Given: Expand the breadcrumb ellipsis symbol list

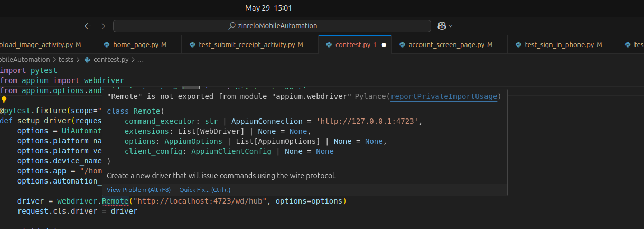Looking at the screenshot, I should click(141, 60).
